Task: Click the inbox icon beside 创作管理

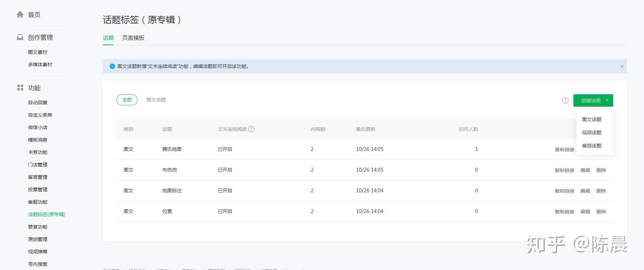Action: tap(20, 37)
